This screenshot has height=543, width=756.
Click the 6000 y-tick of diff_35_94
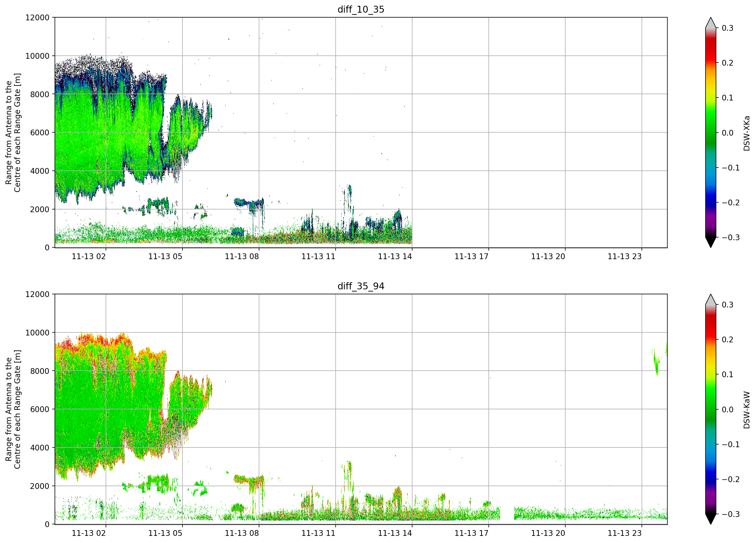tap(40, 410)
